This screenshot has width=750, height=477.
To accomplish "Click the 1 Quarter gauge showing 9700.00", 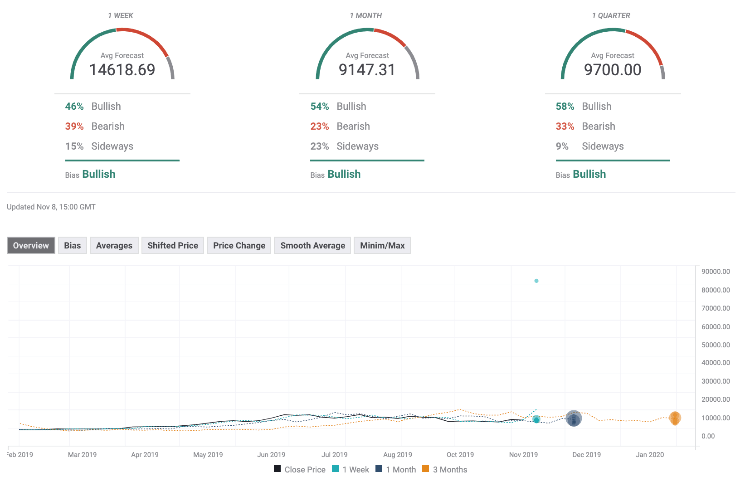I will [612, 60].
